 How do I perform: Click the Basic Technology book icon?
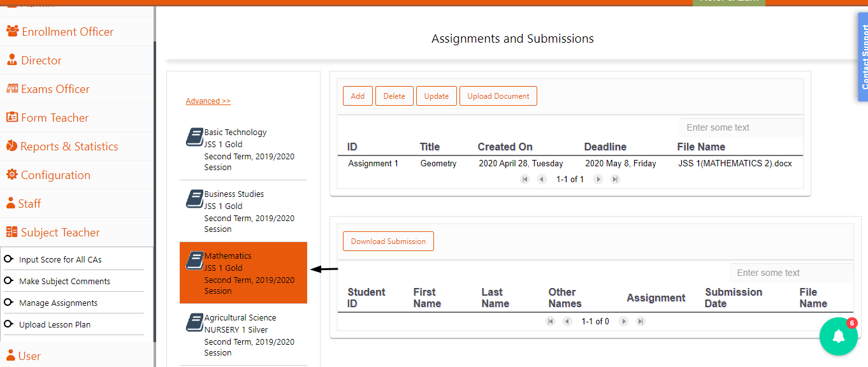pyautogui.click(x=194, y=137)
